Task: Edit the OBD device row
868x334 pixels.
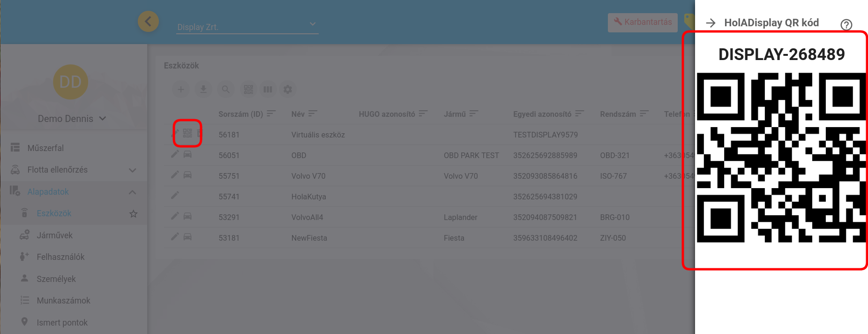Action: [x=175, y=154]
